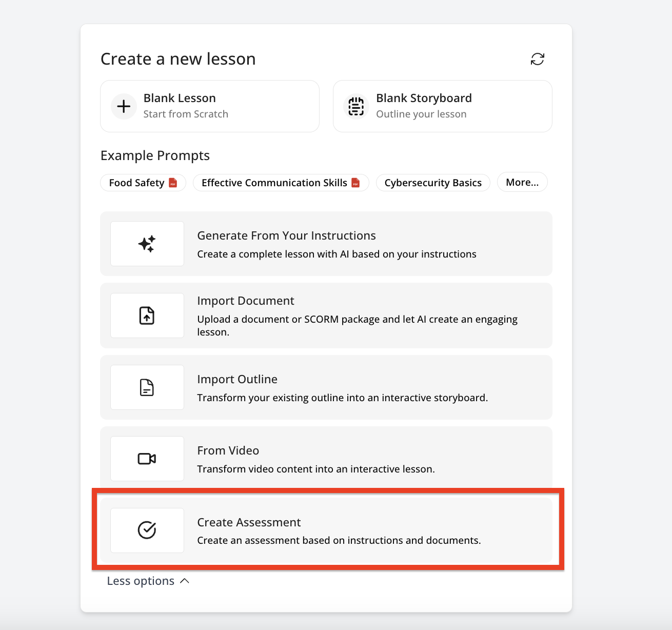Viewport: 672px width, 630px height.
Task: Click PDF icon on Effective Communication Skills
Action: pos(355,183)
